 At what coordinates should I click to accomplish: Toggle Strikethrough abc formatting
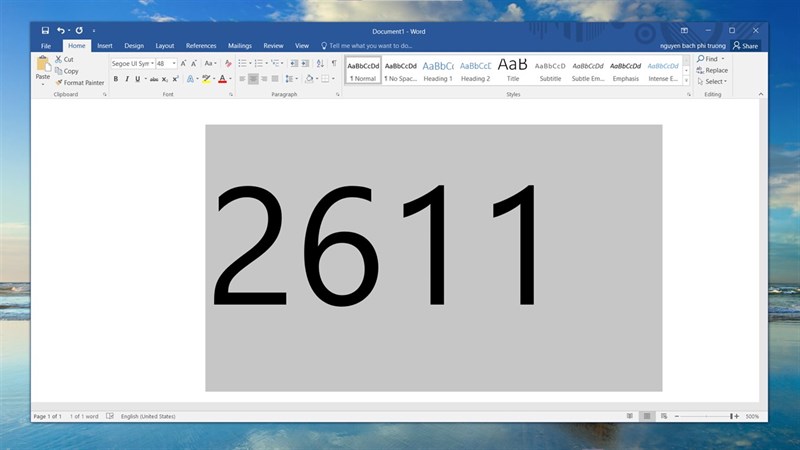(154, 79)
